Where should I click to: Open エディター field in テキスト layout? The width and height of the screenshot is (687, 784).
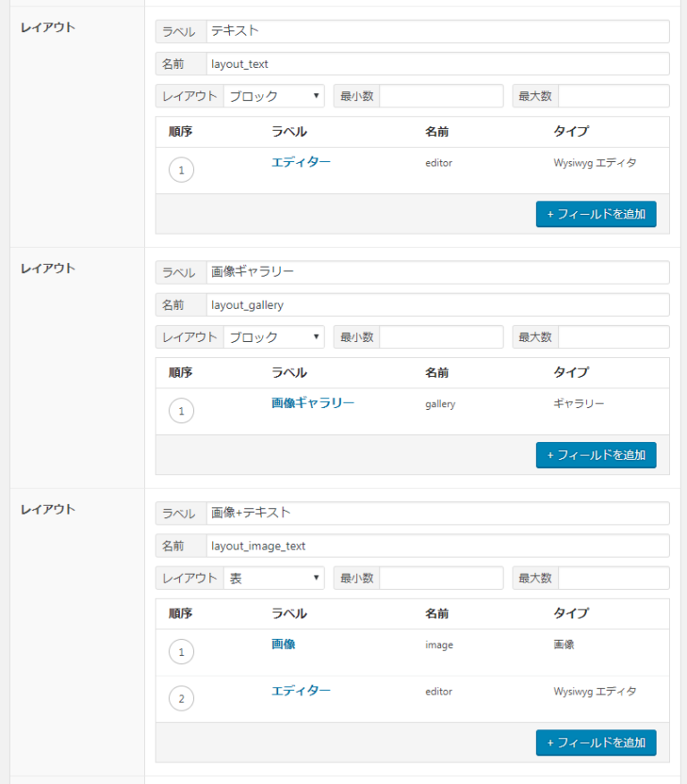pos(301,162)
